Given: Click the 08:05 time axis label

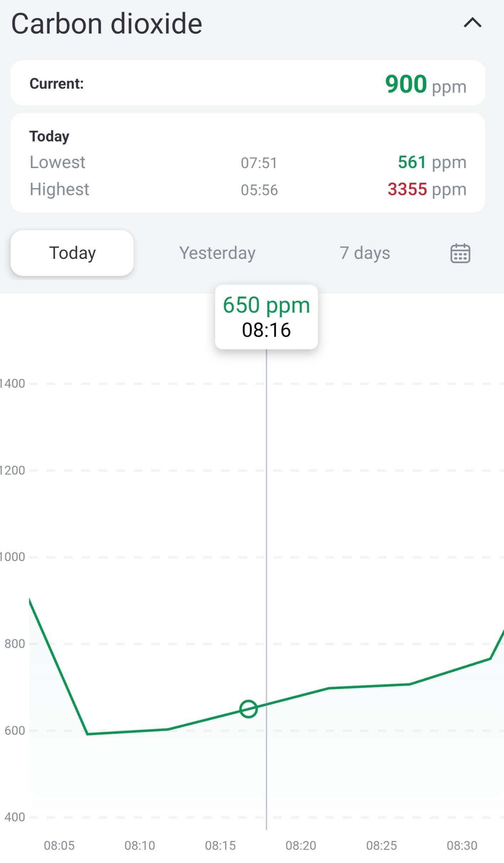Looking at the screenshot, I should tap(59, 846).
